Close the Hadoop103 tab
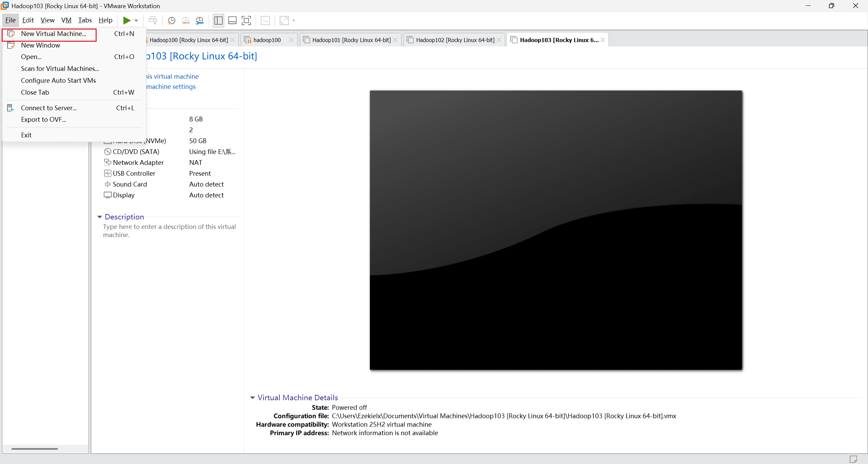868x464 pixels. click(603, 40)
